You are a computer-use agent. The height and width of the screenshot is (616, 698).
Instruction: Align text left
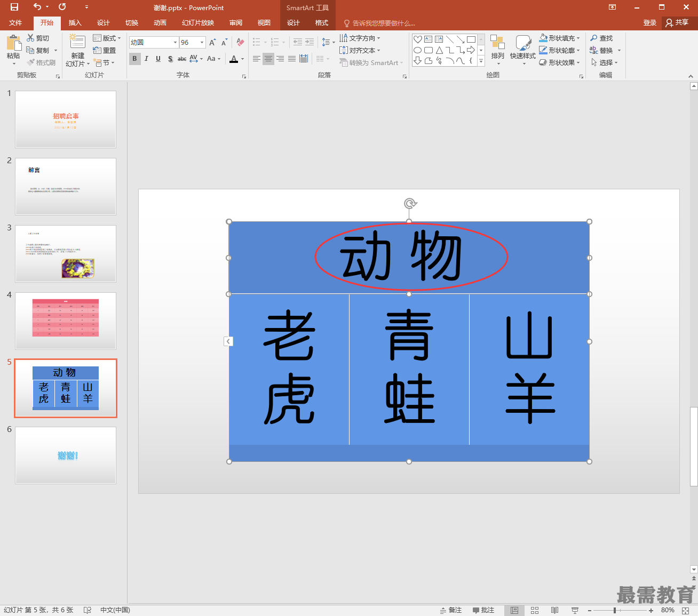tap(257, 59)
